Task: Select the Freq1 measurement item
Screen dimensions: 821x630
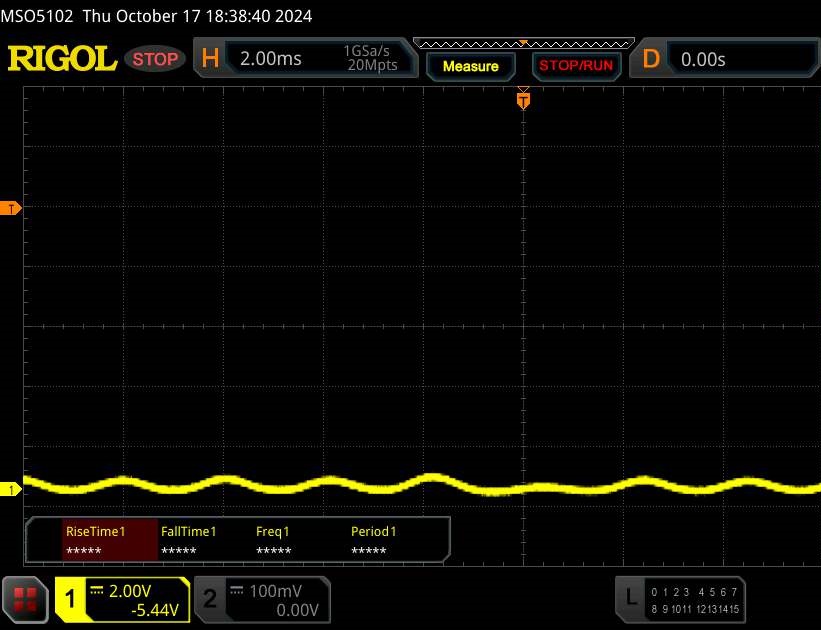Action: point(273,541)
